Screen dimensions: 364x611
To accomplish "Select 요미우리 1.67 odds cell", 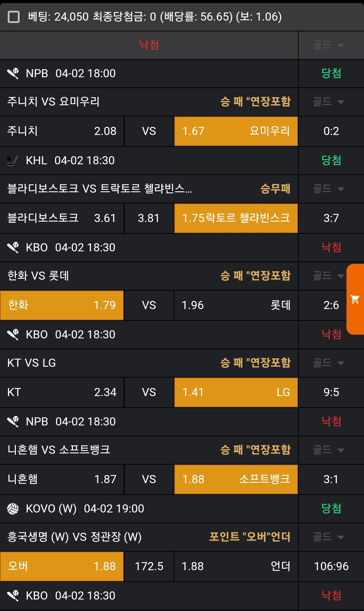I will [236, 131].
